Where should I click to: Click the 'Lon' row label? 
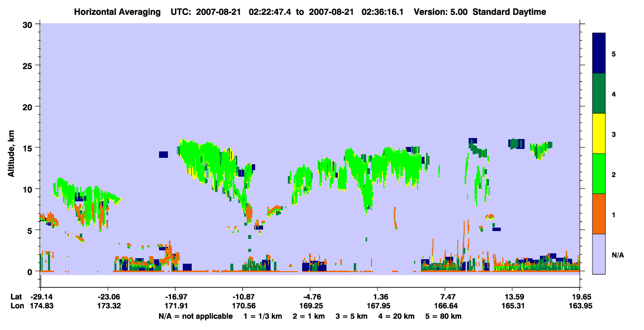pos(16,306)
